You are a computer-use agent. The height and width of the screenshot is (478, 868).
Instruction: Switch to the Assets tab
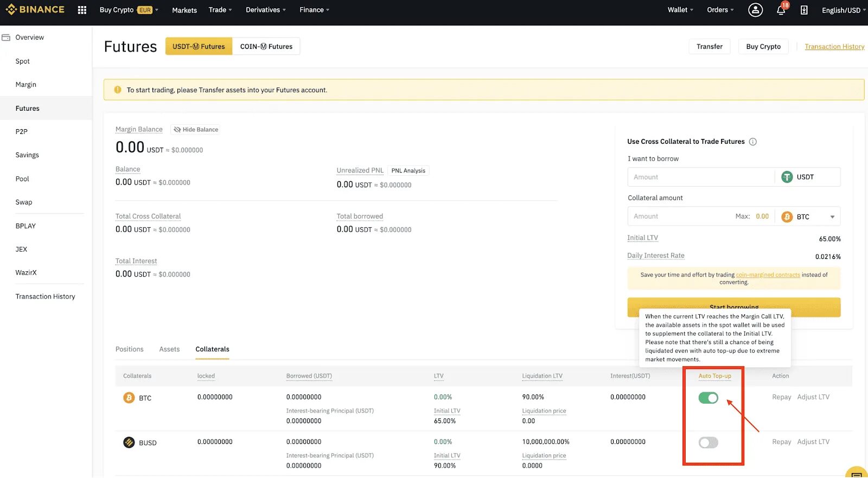coord(169,349)
